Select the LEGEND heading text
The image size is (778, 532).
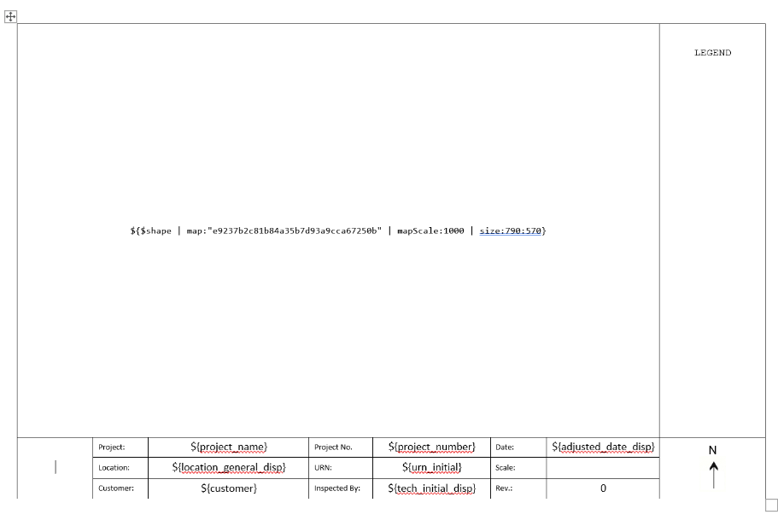(x=711, y=52)
